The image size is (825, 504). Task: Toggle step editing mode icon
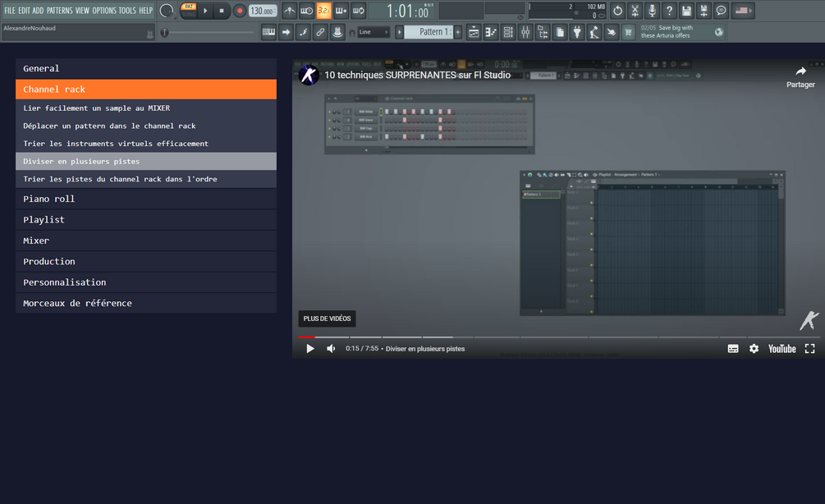click(x=303, y=32)
